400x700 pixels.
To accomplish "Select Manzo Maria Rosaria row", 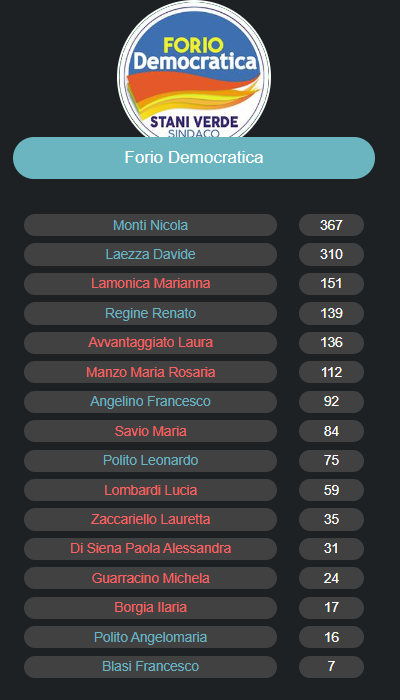I will point(150,372).
